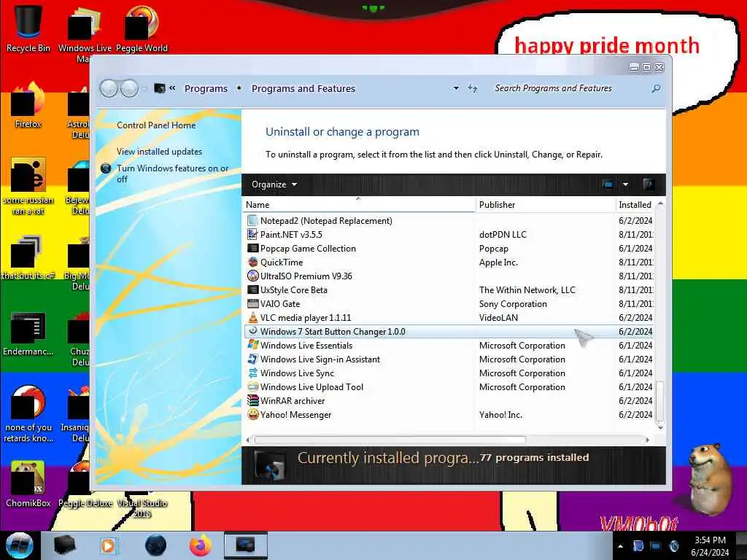Click the Yahoo! Messenger smiley icon
The image size is (747, 560).
[252, 414]
